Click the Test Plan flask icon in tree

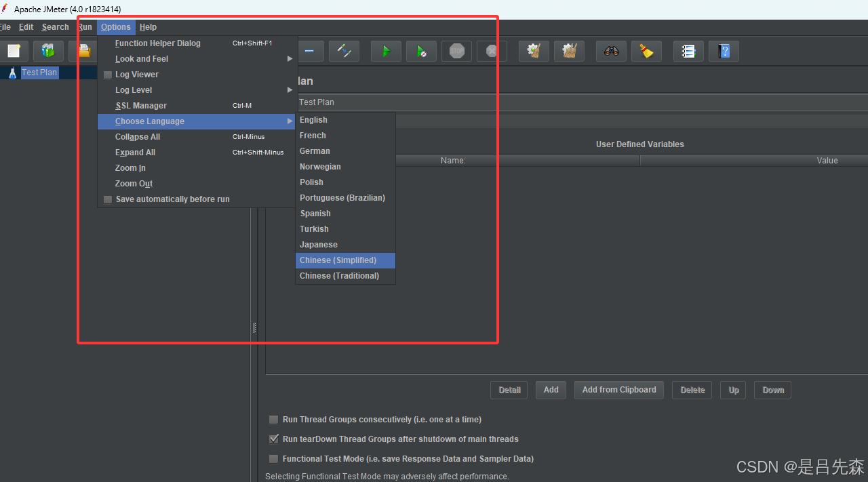pyautogui.click(x=12, y=73)
